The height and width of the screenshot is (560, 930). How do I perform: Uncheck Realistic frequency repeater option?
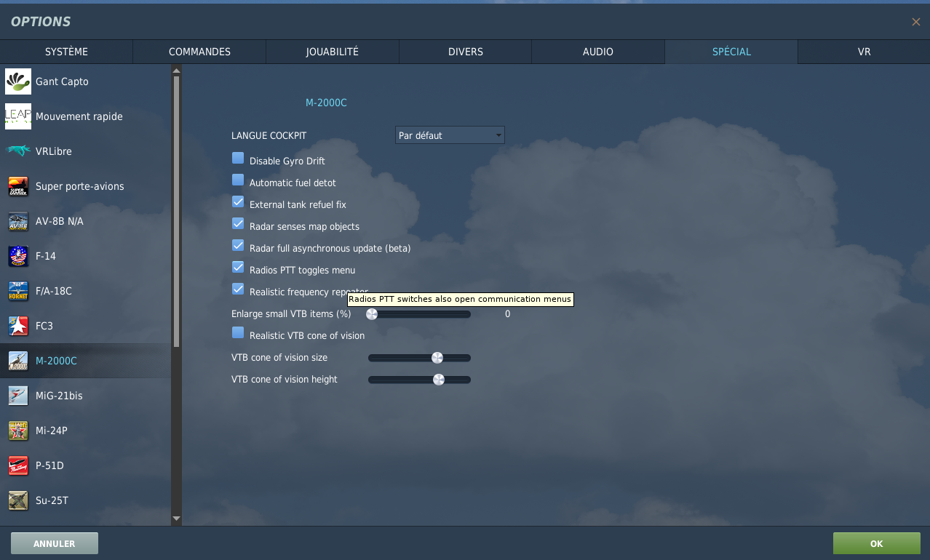(238, 289)
